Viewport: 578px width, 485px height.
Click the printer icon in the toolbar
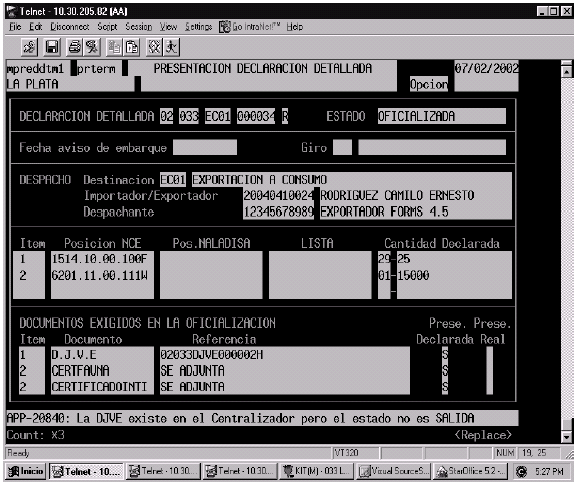(75, 47)
